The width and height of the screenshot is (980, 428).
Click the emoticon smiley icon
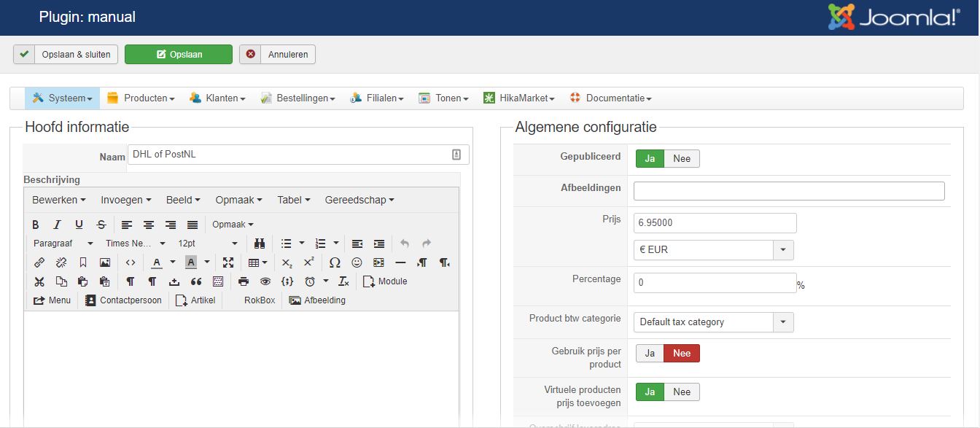(357, 262)
